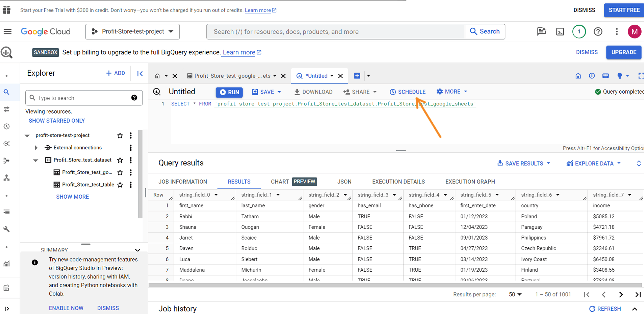Expand External connections node

[x=36, y=148]
